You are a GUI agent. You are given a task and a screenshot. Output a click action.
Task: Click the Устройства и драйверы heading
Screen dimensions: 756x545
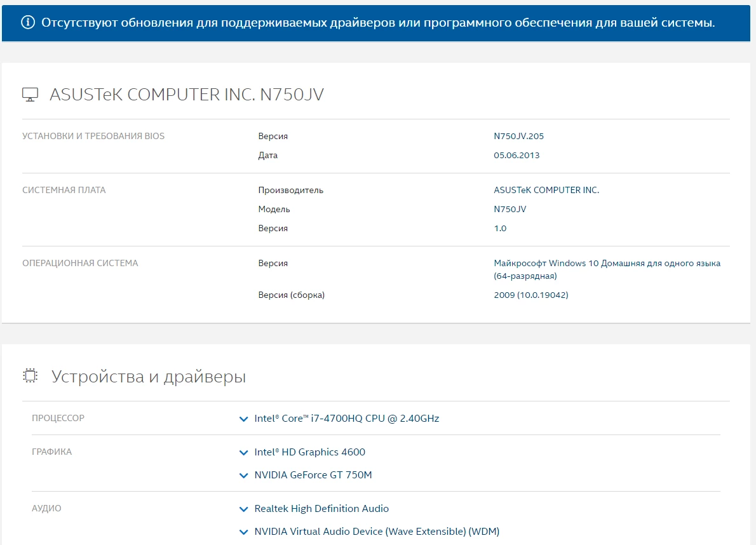coord(149,376)
